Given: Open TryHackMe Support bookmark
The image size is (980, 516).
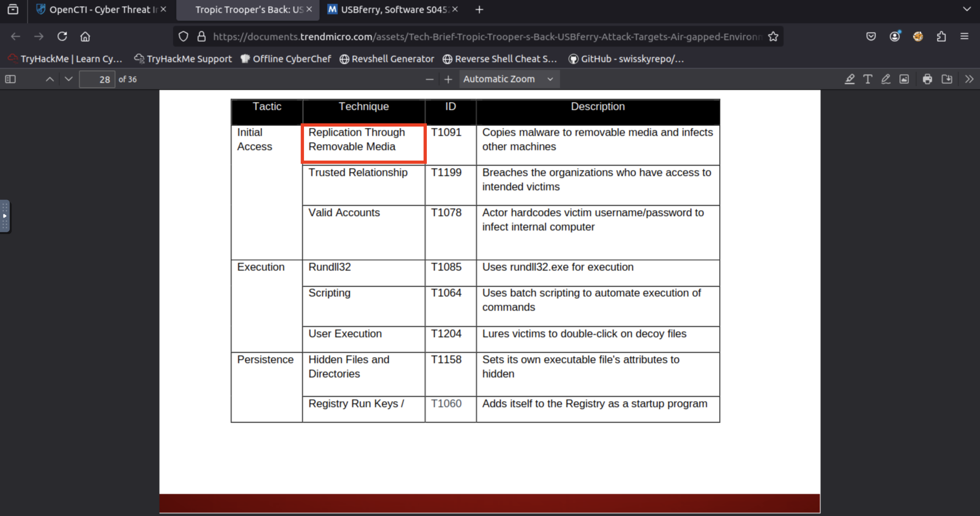Looking at the screenshot, I should click(x=183, y=59).
